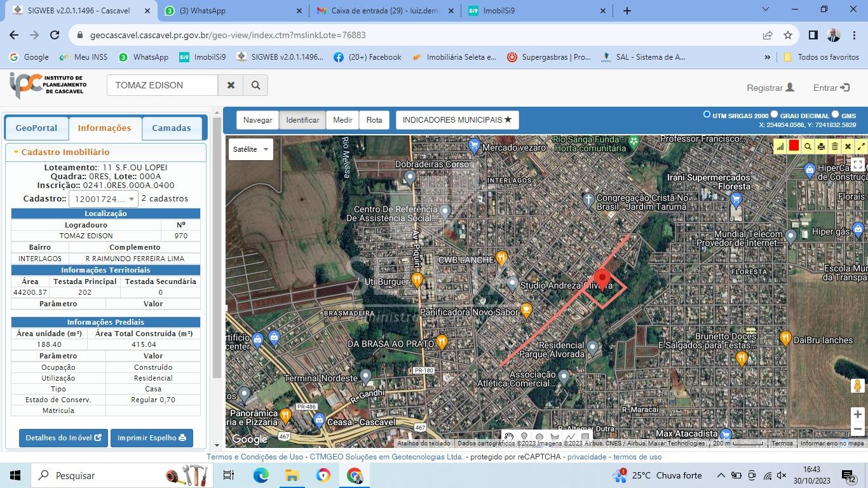This screenshot has width=868, height=488.
Task: Switch to GeoPortal tab
Action: [36, 128]
